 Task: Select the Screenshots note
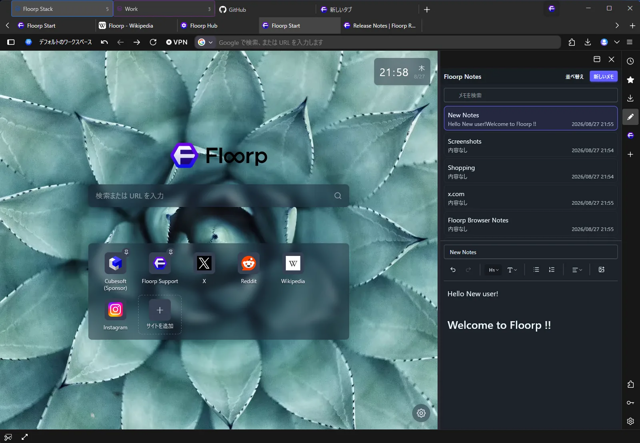click(x=531, y=145)
